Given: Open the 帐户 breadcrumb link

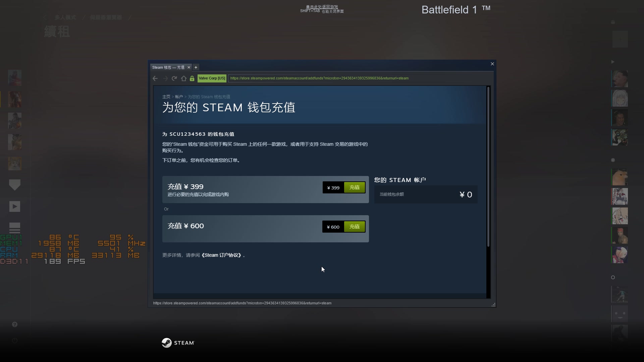Looking at the screenshot, I should [x=179, y=97].
